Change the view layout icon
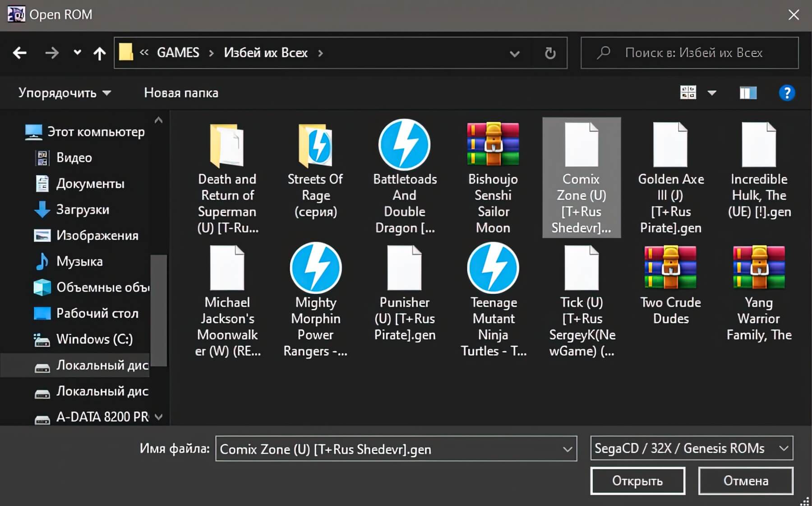Viewport: 812px width, 506px height. click(688, 93)
